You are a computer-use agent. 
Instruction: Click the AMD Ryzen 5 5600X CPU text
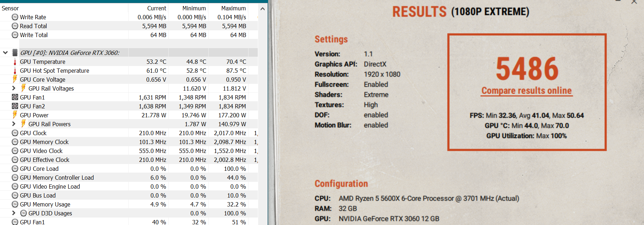pyautogui.click(x=429, y=199)
